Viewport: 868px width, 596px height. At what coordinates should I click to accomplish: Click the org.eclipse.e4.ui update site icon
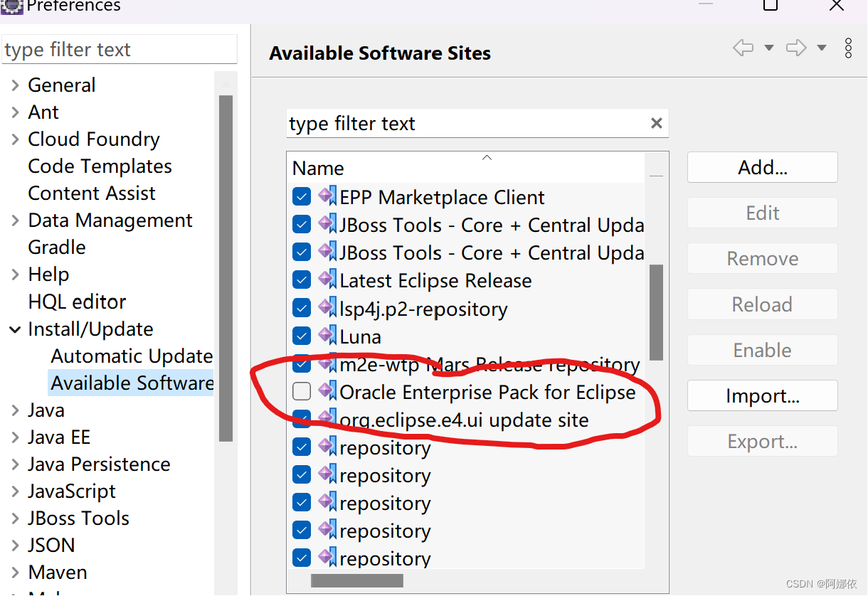point(327,419)
